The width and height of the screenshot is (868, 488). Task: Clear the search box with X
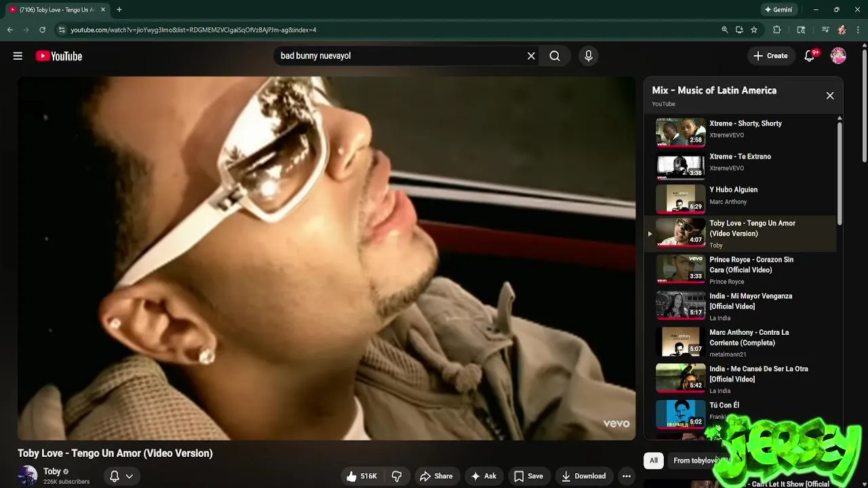[x=531, y=56]
